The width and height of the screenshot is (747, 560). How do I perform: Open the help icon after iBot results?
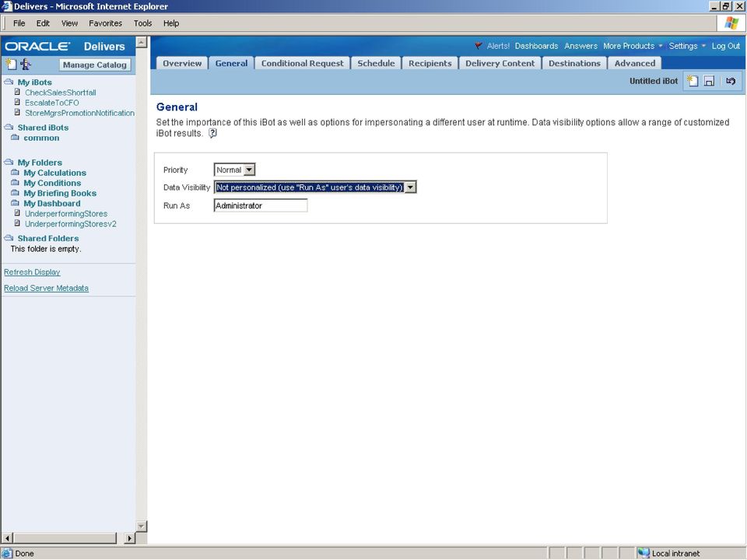[x=212, y=133]
